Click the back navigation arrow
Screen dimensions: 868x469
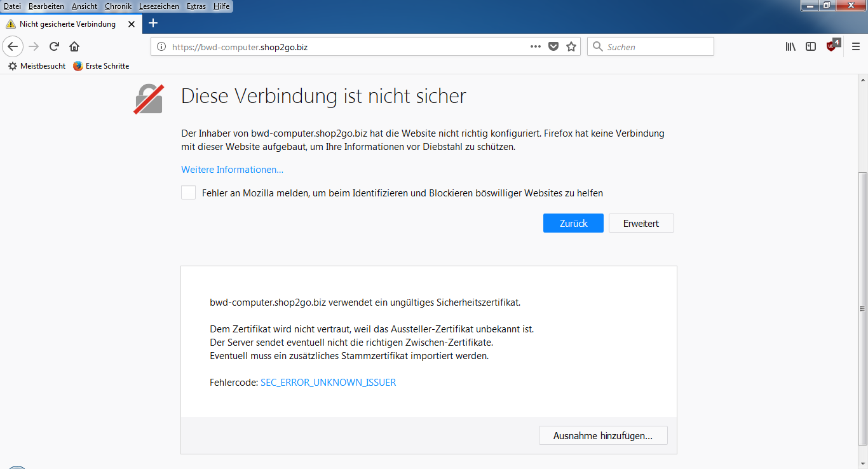[x=13, y=46]
